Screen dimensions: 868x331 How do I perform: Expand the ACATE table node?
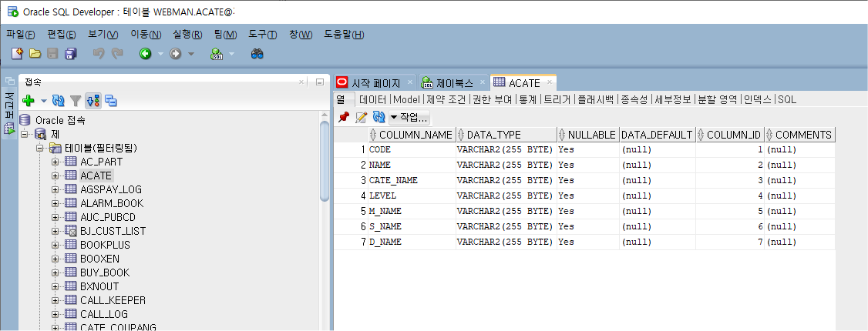(x=55, y=176)
